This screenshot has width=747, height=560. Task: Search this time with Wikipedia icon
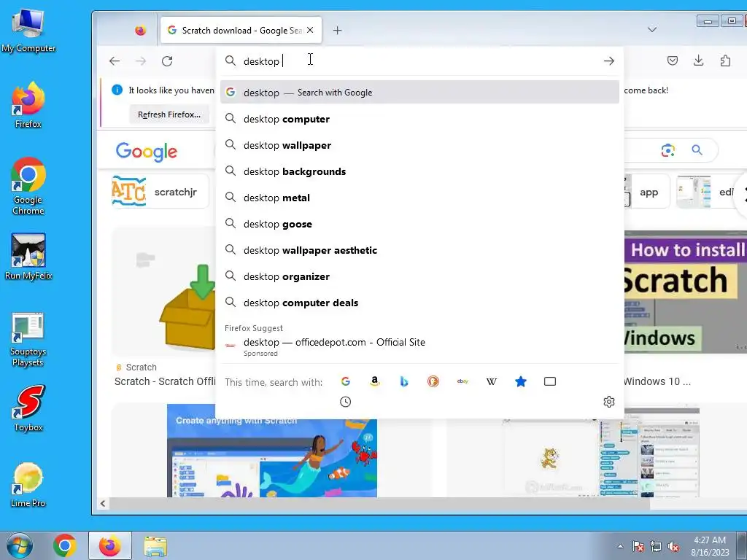pyautogui.click(x=492, y=381)
